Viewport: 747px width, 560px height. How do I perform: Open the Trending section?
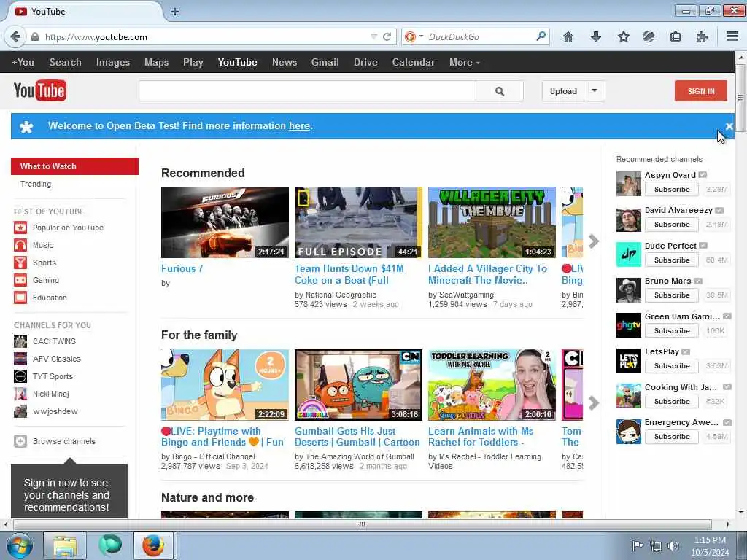coord(36,184)
